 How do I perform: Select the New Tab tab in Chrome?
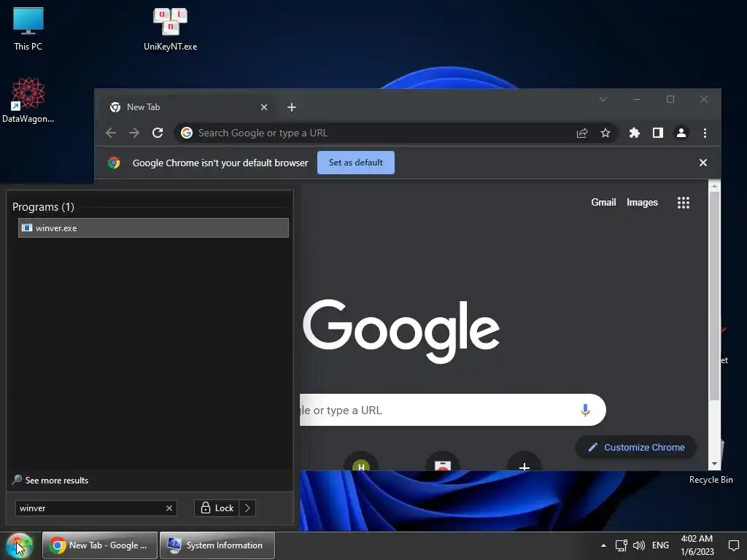[186, 107]
